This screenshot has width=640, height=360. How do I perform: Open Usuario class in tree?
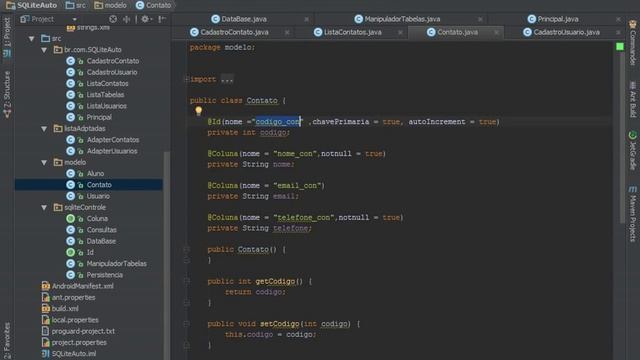(x=98, y=196)
